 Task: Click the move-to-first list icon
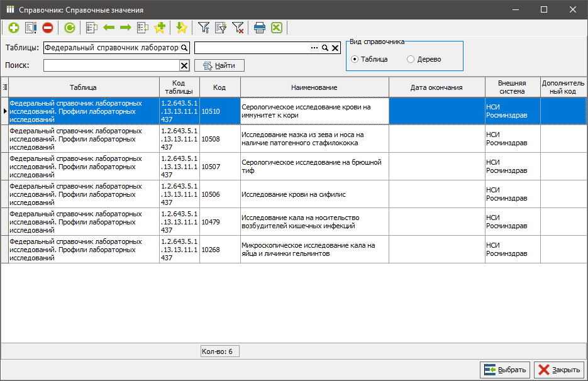92,28
